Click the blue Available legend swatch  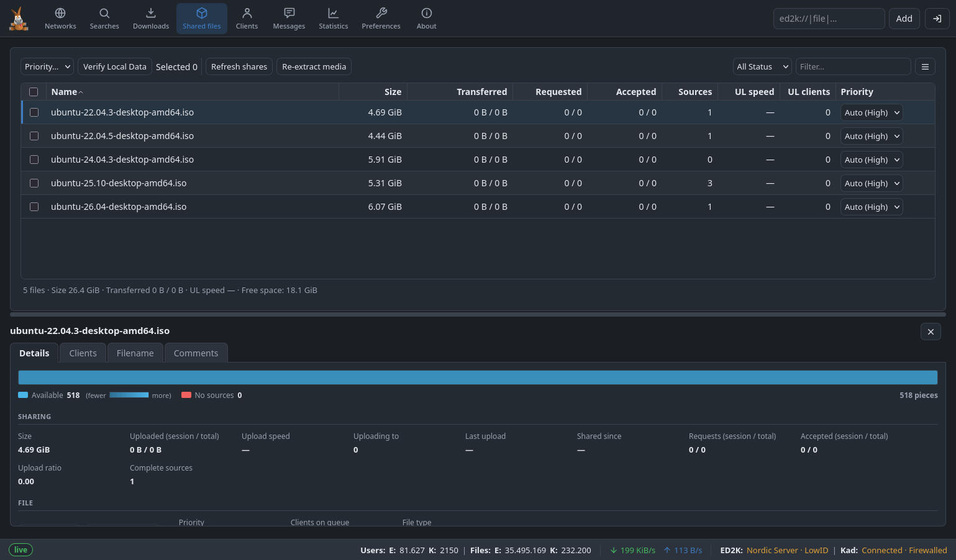click(x=23, y=395)
